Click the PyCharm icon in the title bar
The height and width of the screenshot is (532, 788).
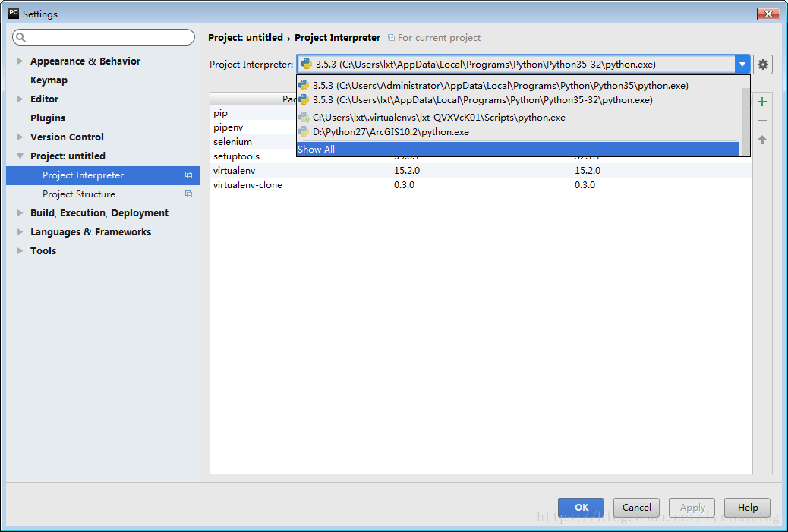pos(14,14)
